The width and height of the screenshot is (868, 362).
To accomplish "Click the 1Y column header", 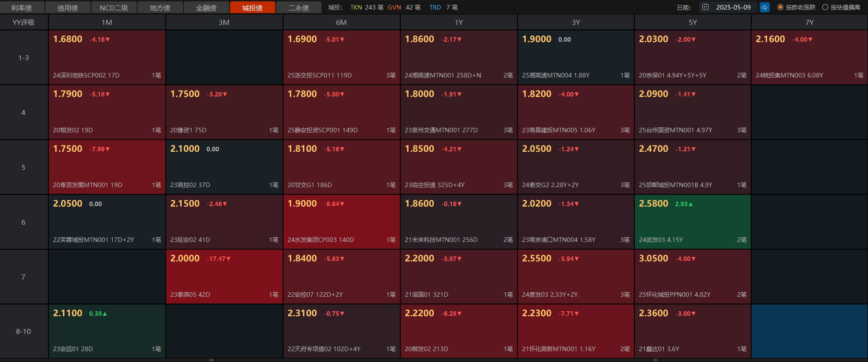I will click(459, 22).
